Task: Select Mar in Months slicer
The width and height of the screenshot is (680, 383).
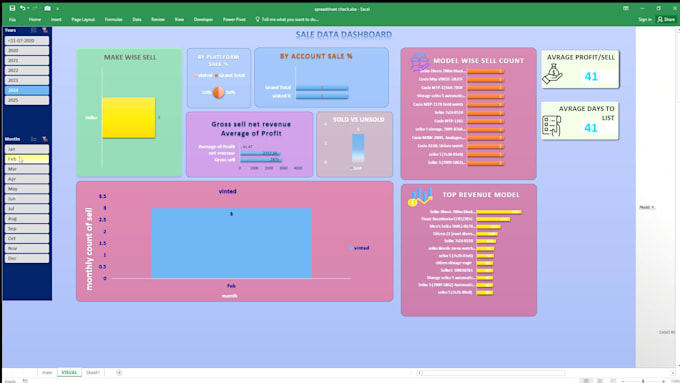Action: pos(27,169)
